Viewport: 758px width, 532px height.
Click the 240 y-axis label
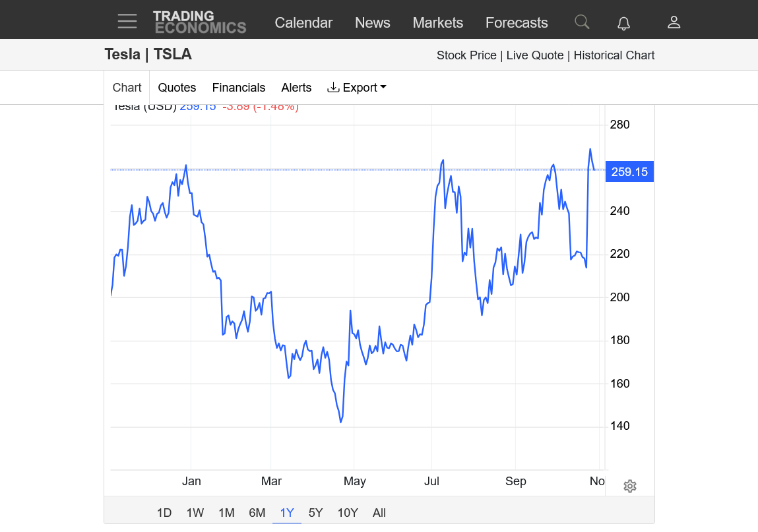[619, 211]
